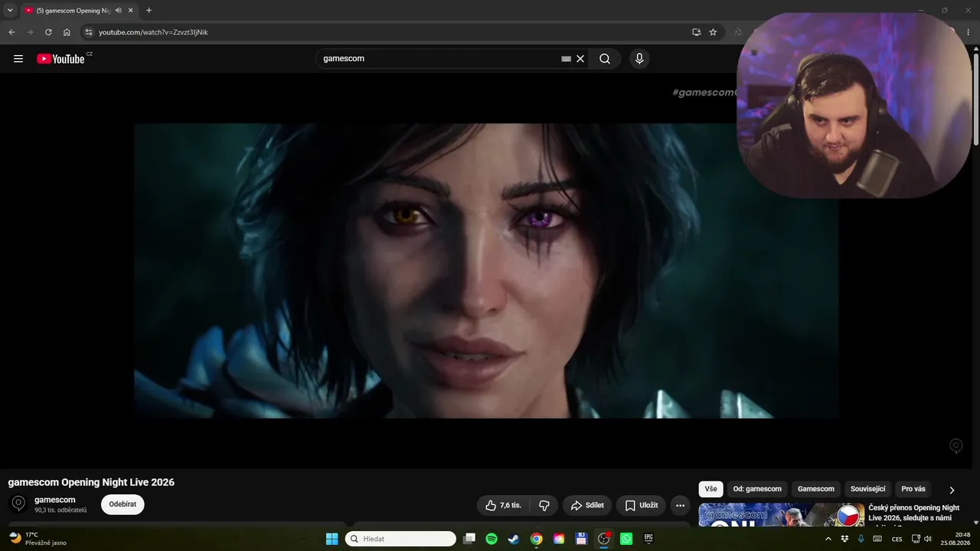Expand the tab search dropdown
The height and width of the screenshot is (551, 980).
click(x=10, y=11)
